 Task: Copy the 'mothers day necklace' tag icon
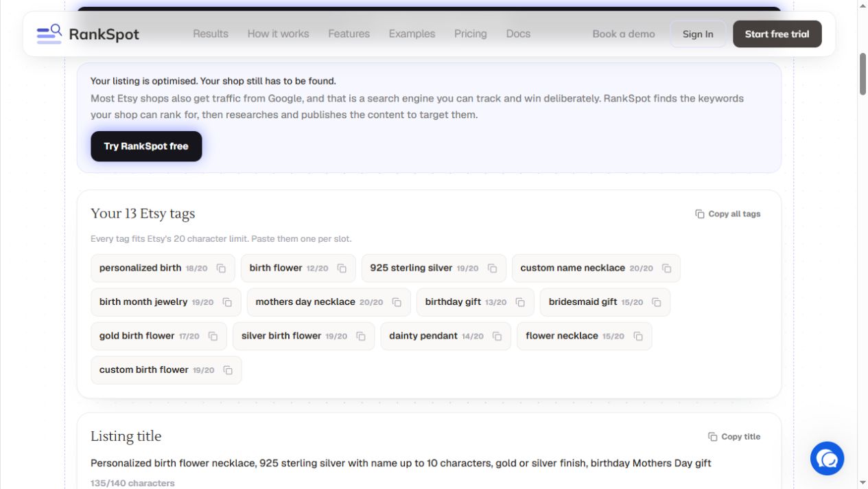397,302
